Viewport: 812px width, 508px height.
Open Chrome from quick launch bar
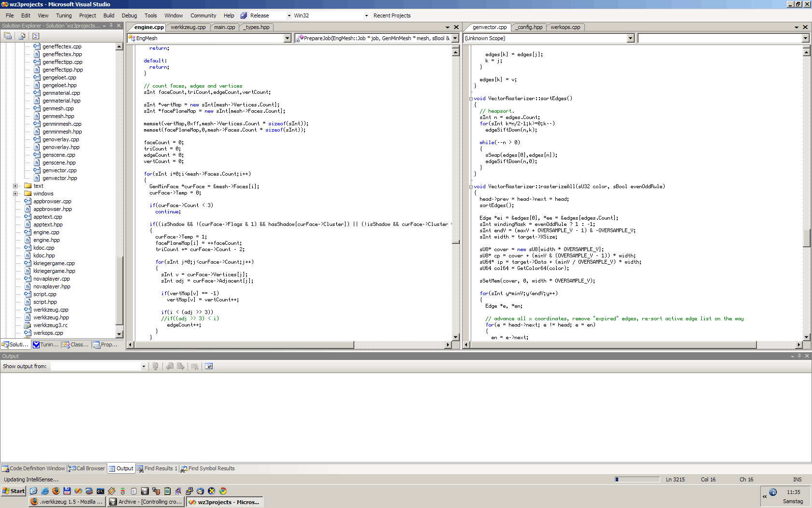(223, 491)
